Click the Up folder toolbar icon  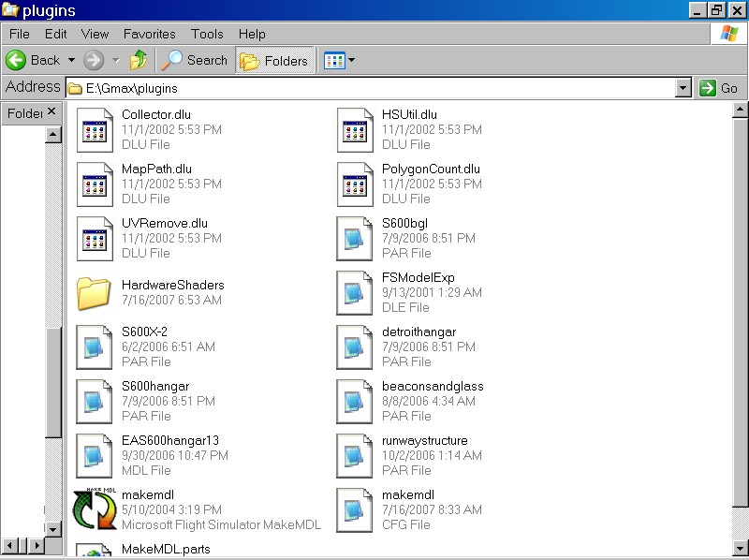point(139,60)
